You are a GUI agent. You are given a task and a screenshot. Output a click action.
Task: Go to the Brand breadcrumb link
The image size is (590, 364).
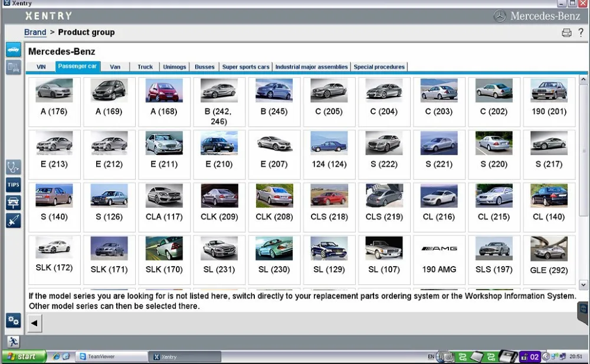pos(35,32)
